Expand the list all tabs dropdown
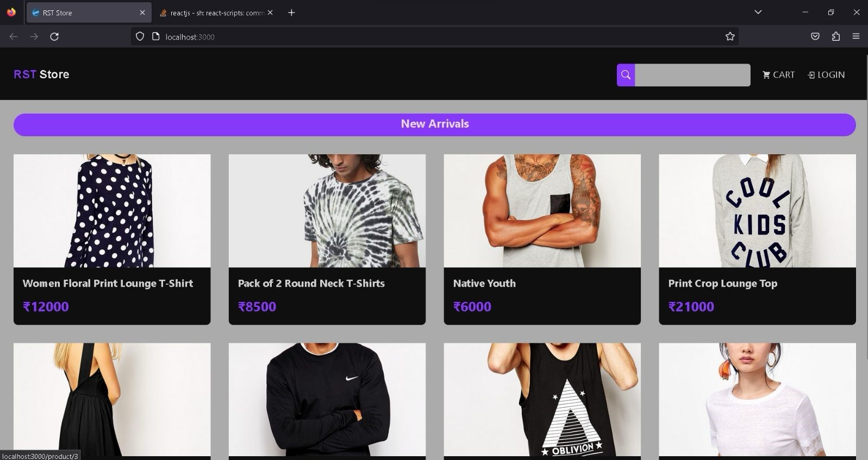 tap(758, 12)
